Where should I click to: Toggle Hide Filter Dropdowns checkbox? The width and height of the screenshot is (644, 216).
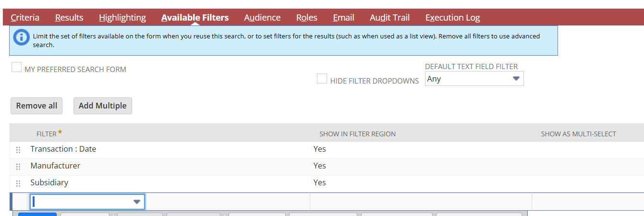[322, 79]
